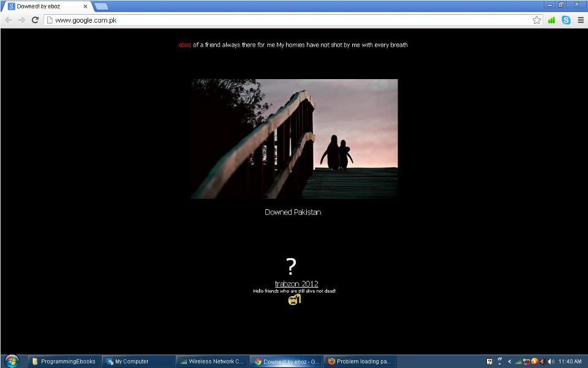Viewport: 588px width, 368px height.
Task: Click the Google favicon on the tab
Action: 11,6
